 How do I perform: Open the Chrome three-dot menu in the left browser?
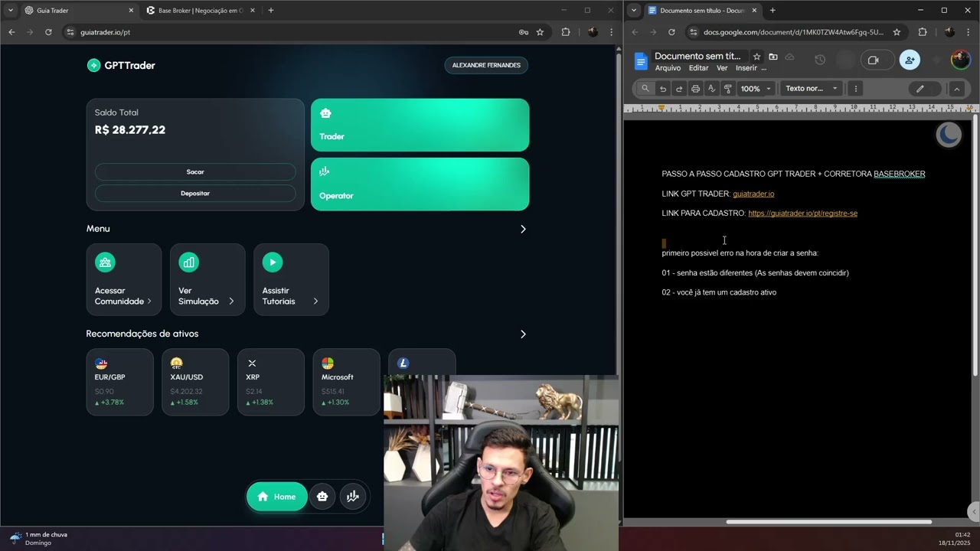[611, 32]
